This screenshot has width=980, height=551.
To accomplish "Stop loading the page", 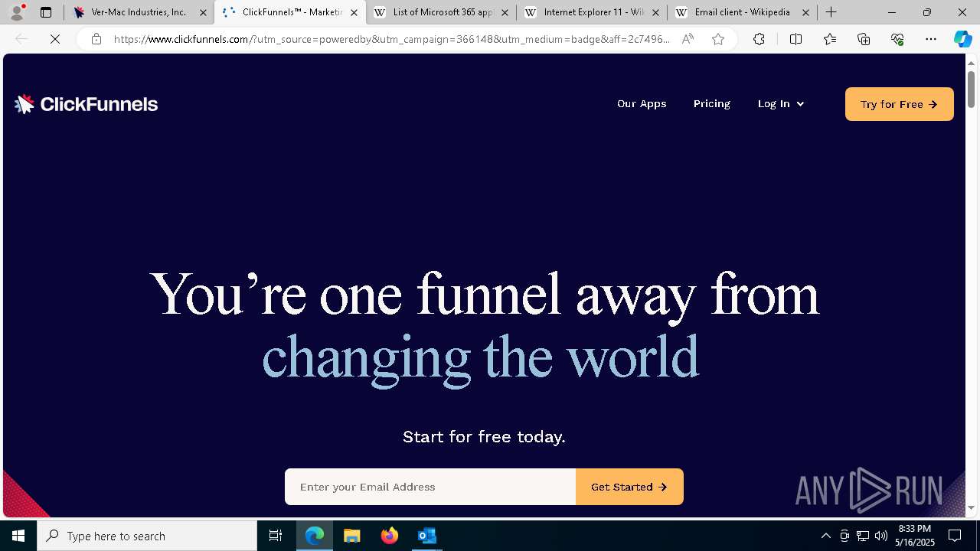I will tap(55, 39).
